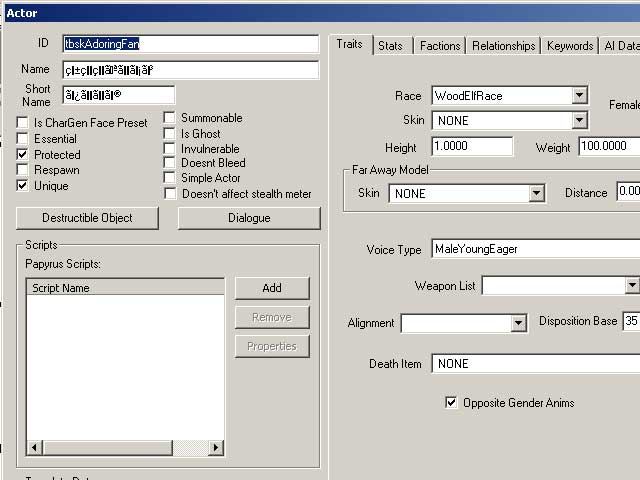Enable the Respawn checkbox
Viewport: 640px width, 480px height.
click(22, 170)
